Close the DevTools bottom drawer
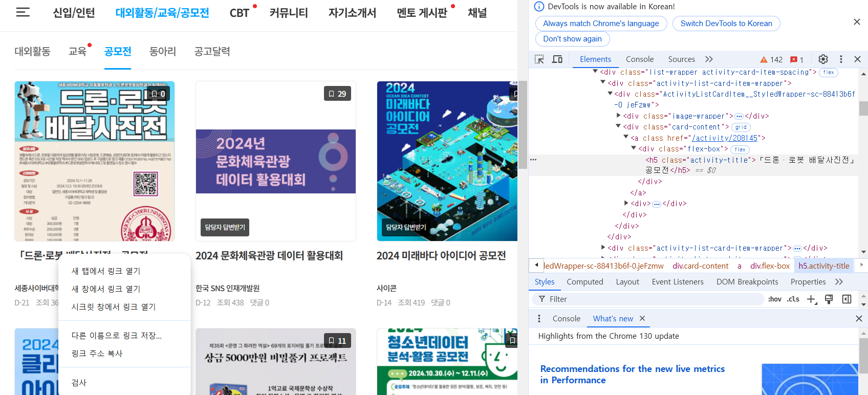868x395 pixels. tap(859, 319)
